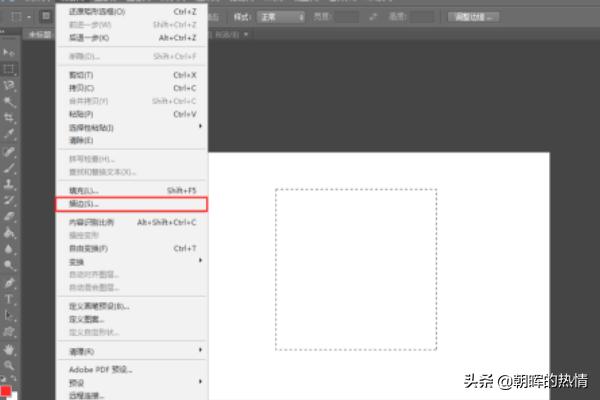This screenshot has height=400, width=600.
Task: Select the Hand tool
Action: pyautogui.click(x=8, y=349)
